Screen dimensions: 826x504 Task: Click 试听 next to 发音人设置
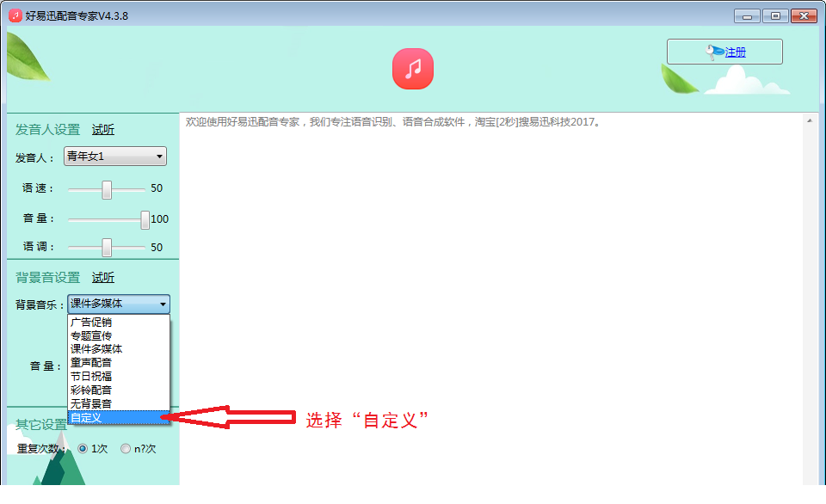[102, 130]
